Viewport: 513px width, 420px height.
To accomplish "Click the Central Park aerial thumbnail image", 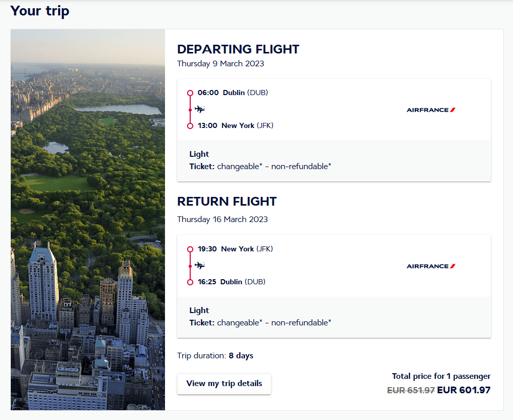I will click(87, 220).
